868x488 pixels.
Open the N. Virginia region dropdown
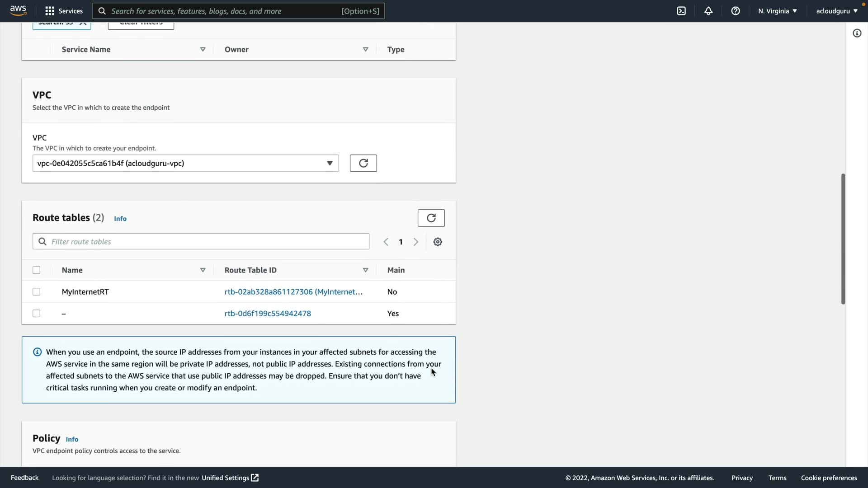[x=778, y=11]
